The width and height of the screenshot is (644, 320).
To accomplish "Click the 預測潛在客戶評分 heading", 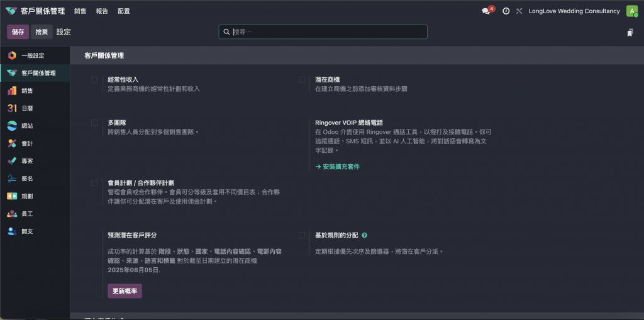I will [x=132, y=235].
